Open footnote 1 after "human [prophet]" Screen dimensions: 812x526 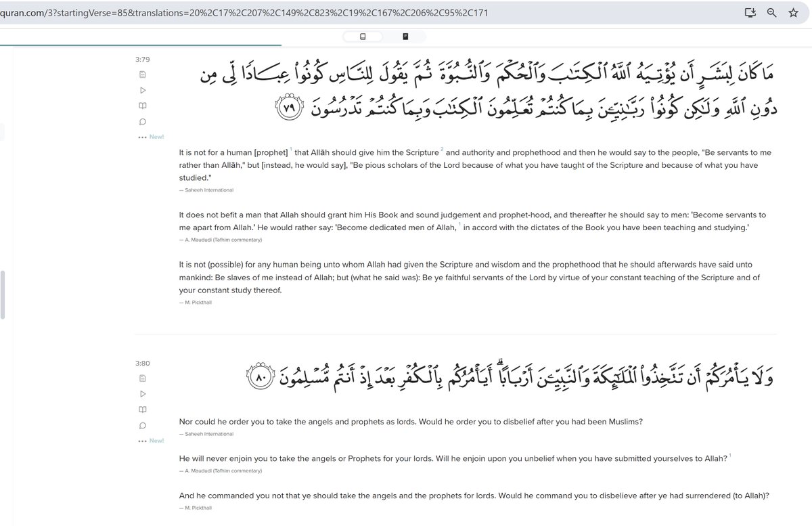pos(291,150)
